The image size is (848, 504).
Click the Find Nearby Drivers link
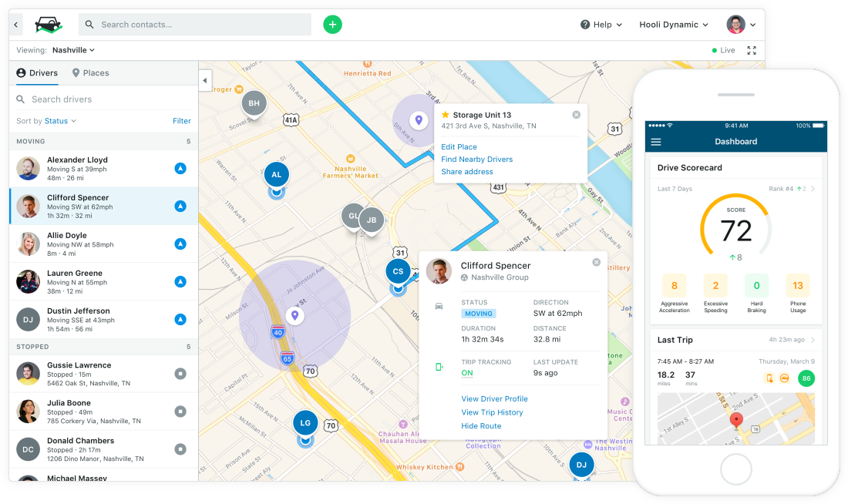pos(477,159)
